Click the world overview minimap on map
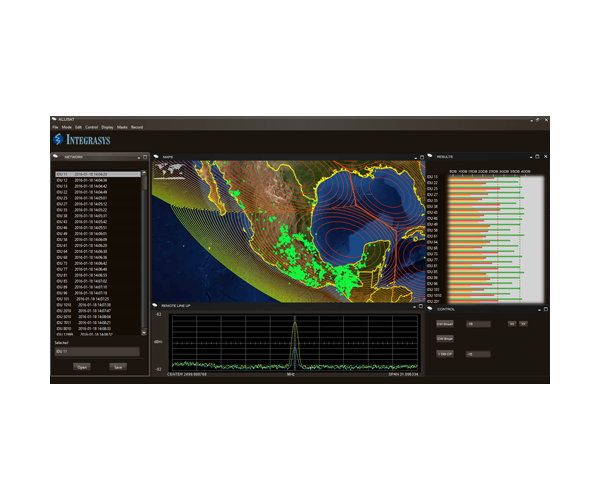The height and width of the screenshot is (500, 600). point(170,171)
